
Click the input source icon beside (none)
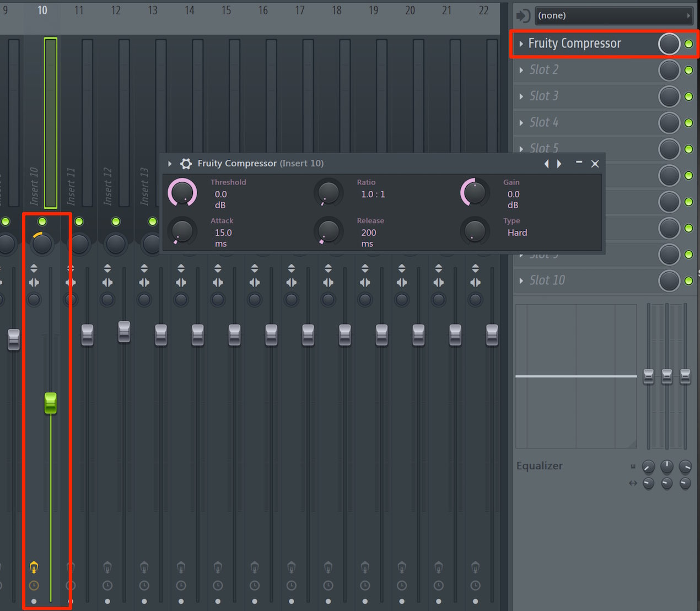[x=524, y=16]
